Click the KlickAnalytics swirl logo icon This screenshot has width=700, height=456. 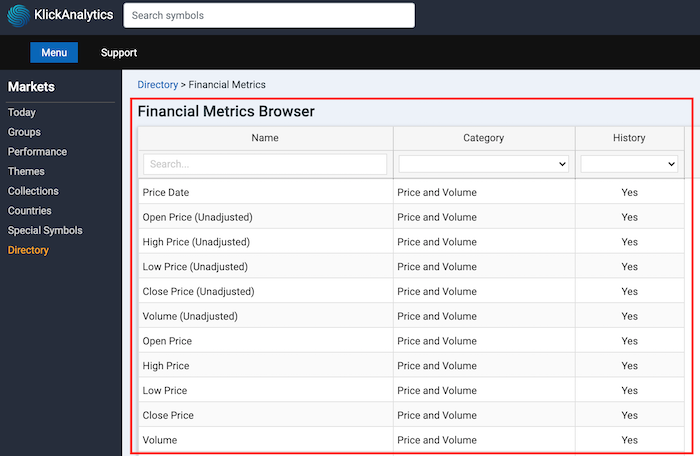pyautogui.click(x=18, y=16)
